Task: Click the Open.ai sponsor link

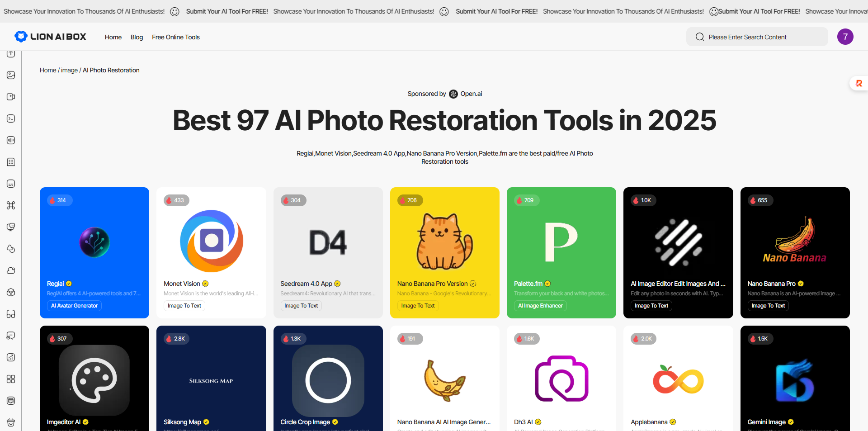Action: (x=471, y=94)
